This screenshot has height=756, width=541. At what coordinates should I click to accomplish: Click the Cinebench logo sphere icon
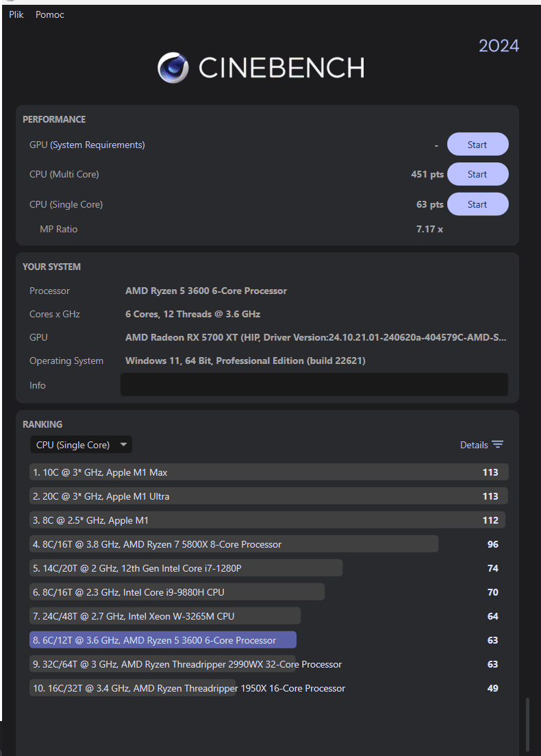pos(173,67)
